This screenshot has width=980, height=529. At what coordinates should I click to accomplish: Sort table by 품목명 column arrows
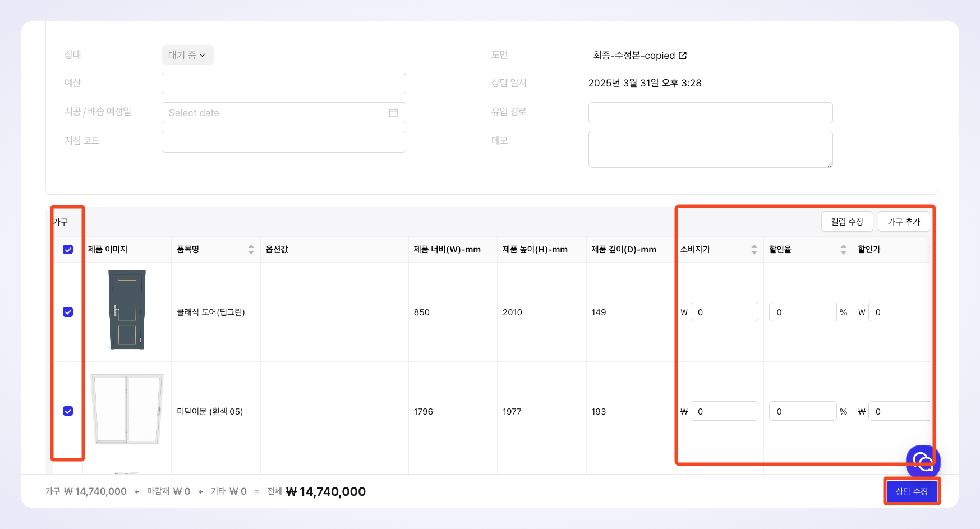click(x=251, y=250)
